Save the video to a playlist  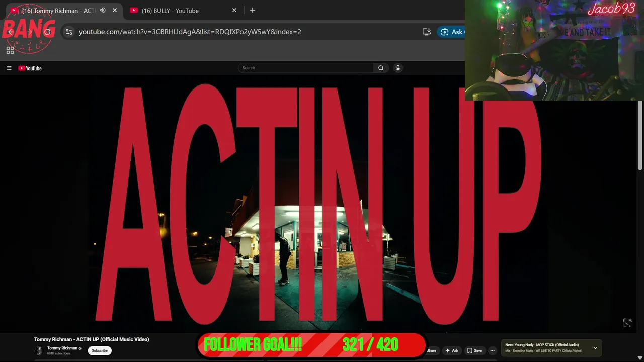point(474,350)
